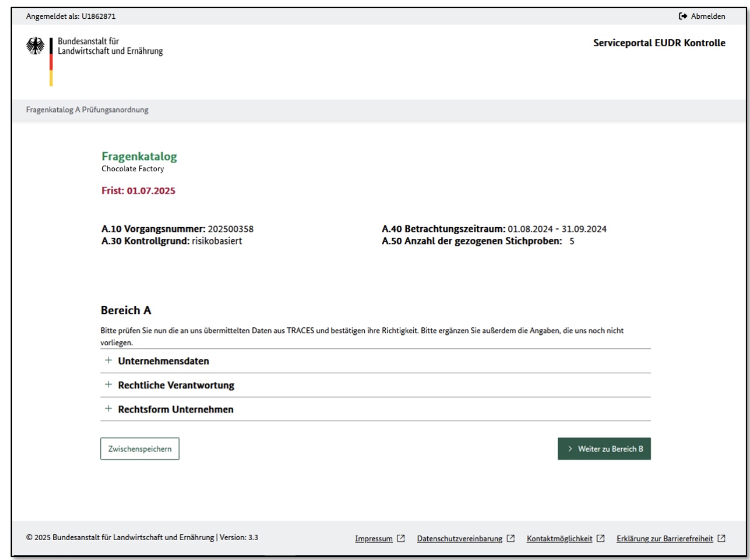This screenshot has width=750, height=560.
Task: Click the Abmelden logout icon
Action: pyautogui.click(x=683, y=16)
